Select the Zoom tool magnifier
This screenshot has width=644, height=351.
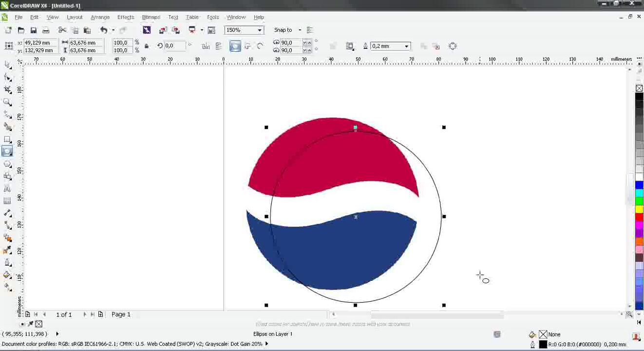pos(7,102)
